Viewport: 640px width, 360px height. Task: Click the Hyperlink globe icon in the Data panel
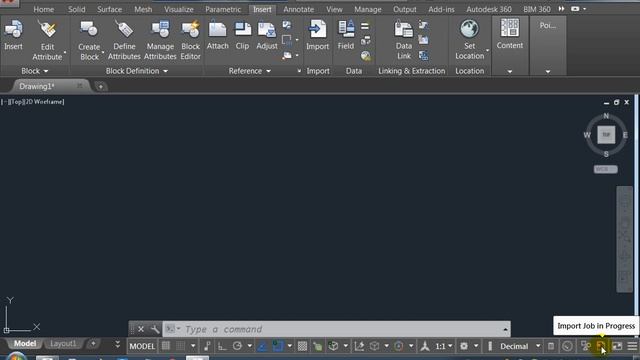click(366, 56)
